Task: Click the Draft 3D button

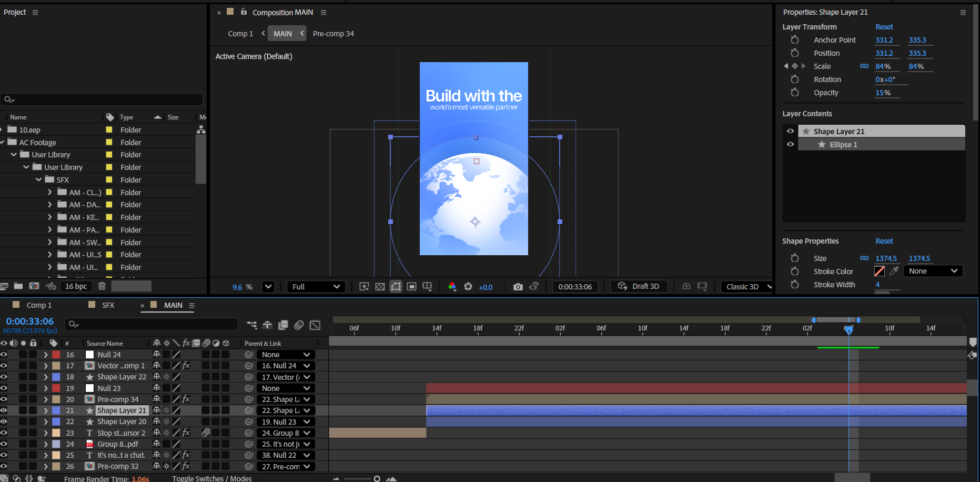Action: point(639,286)
